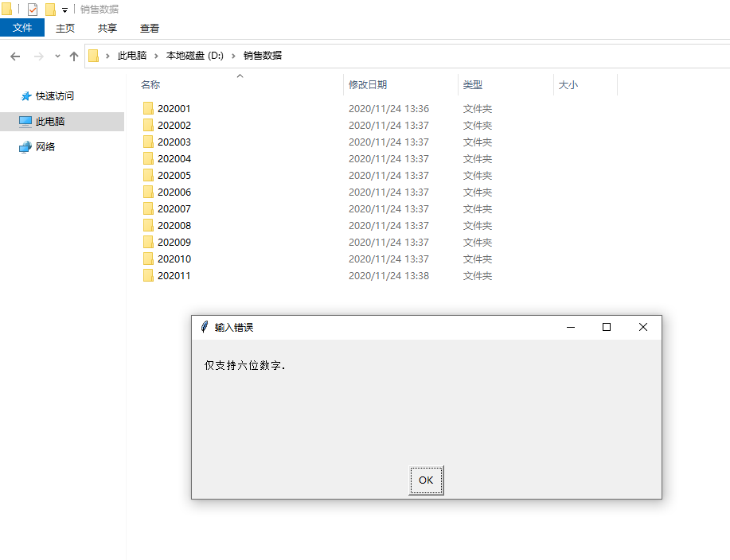Select the 202002 folder icon
This screenshot has width=730, height=560.
click(x=148, y=125)
